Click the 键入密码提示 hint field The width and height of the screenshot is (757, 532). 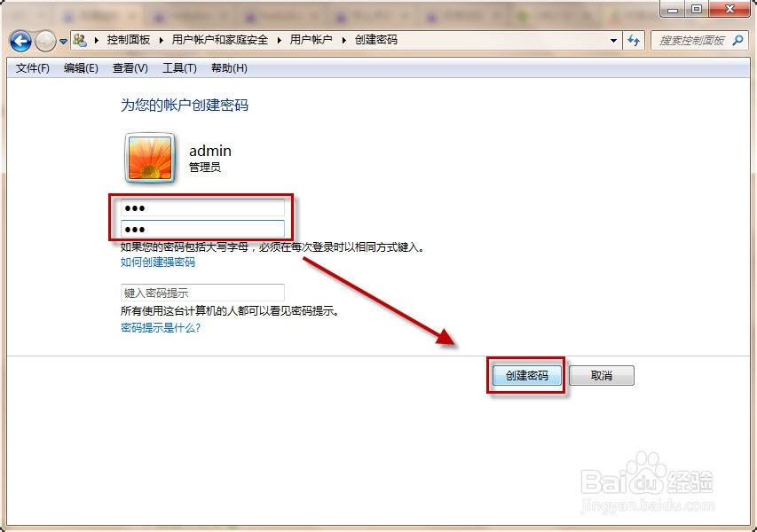click(x=202, y=293)
